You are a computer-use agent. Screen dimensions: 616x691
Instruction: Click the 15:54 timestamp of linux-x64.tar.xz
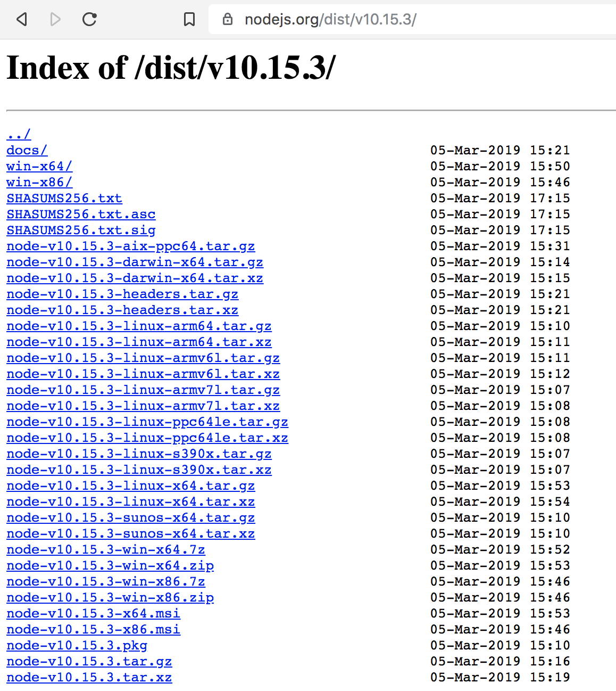(x=550, y=501)
